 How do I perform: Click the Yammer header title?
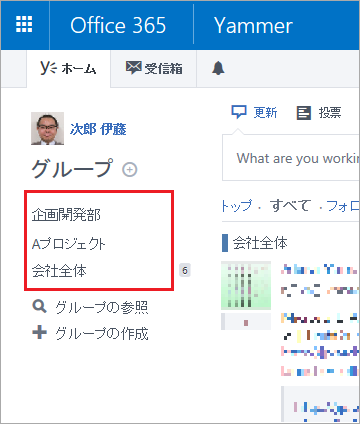pyautogui.click(x=253, y=25)
